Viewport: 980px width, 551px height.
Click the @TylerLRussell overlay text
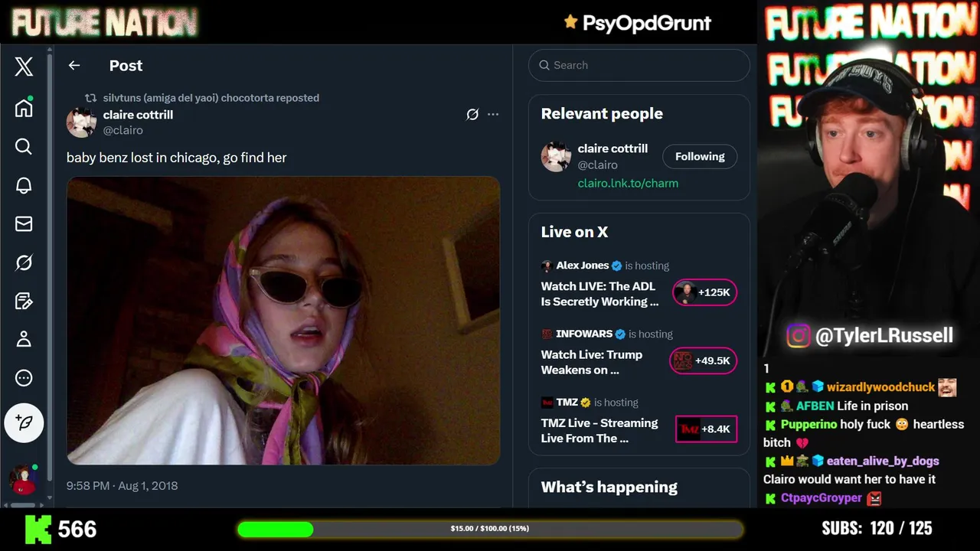pyautogui.click(x=884, y=336)
